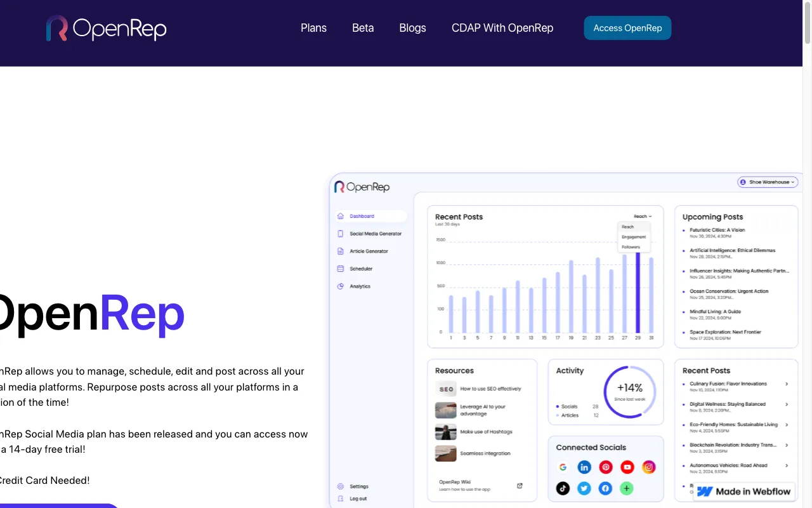Click the green plus icon to add a social
The image size is (812, 508).
[627, 488]
